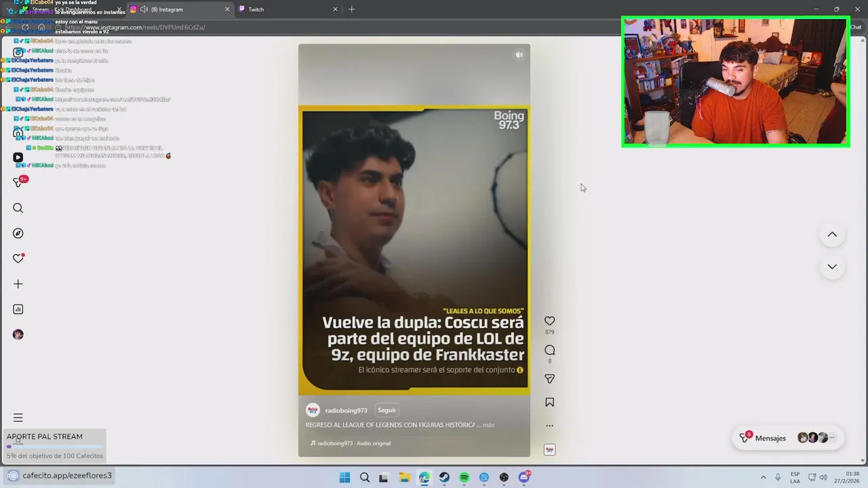The image size is (868, 488).
Task: Open the Instagram logo home link
Action: coord(18,52)
